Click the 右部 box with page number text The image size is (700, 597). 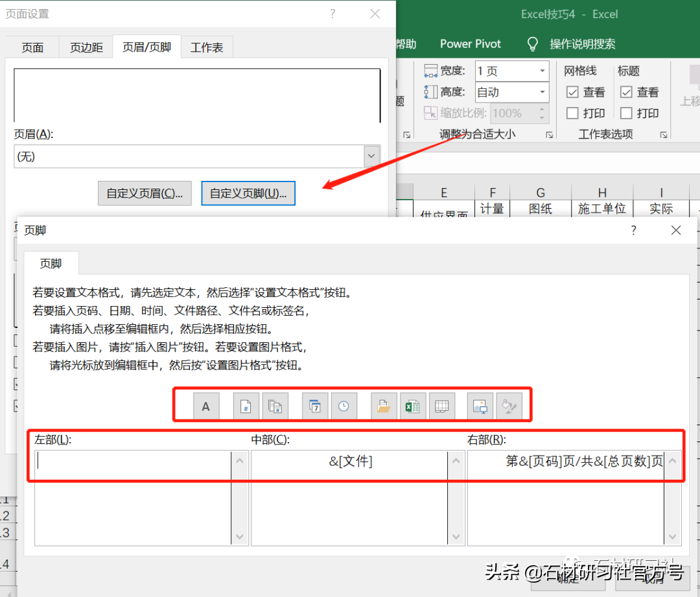tap(566, 498)
